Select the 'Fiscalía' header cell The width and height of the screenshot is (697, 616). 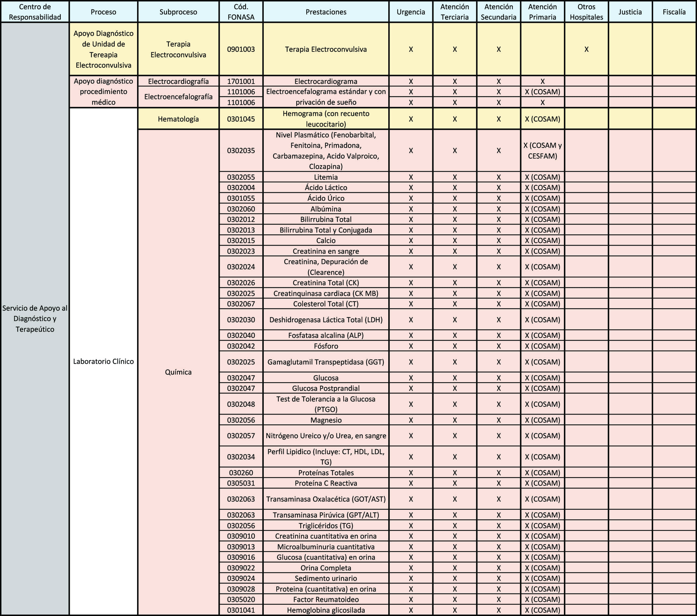(x=674, y=12)
